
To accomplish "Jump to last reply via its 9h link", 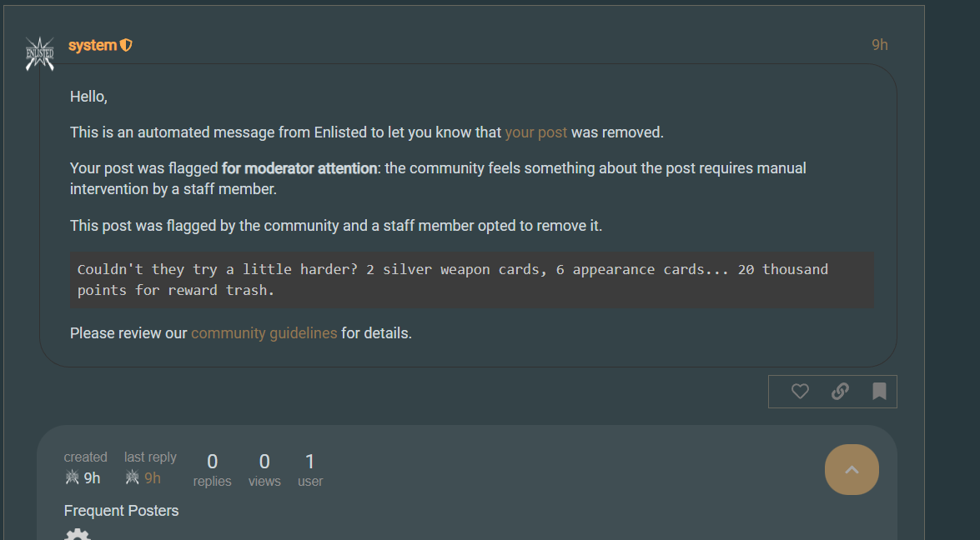I will (153, 477).
